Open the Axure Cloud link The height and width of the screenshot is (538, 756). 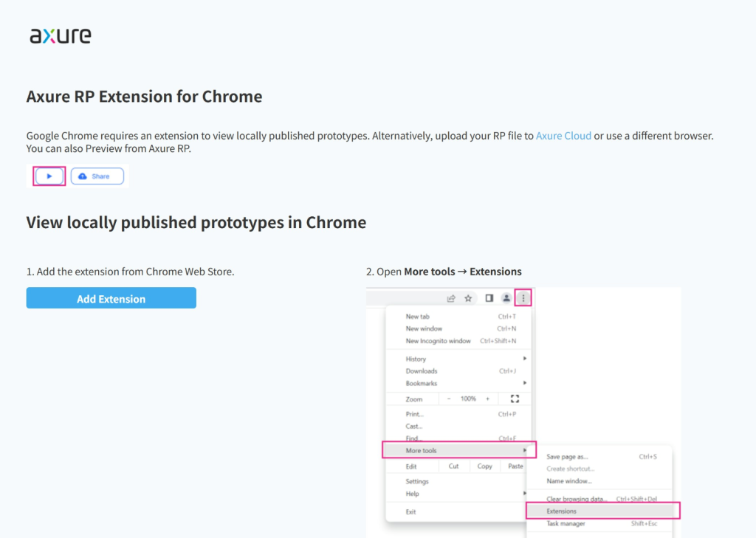(563, 136)
